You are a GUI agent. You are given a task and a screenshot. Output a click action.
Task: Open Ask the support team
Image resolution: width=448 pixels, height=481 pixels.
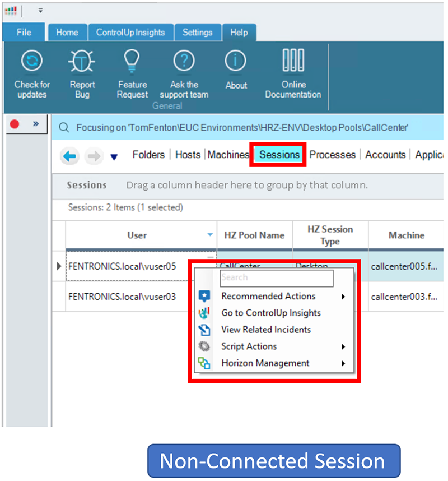click(x=184, y=74)
